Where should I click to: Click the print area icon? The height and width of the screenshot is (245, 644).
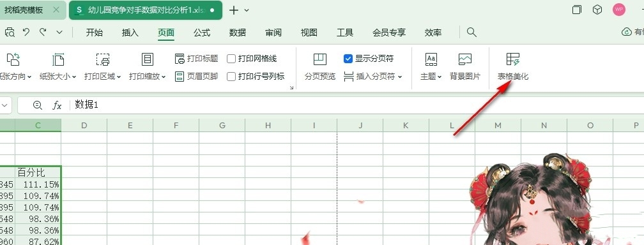tap(103, 59)
